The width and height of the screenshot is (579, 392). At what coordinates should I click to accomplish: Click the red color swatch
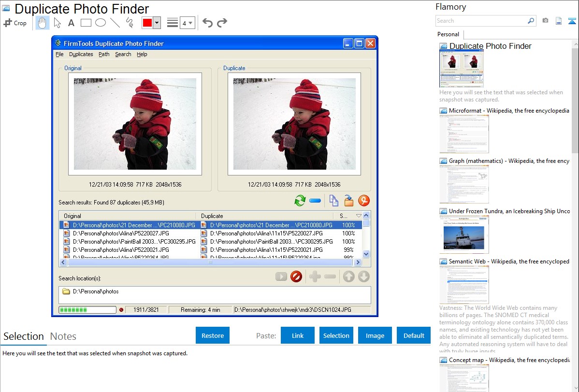pos(147,23)
